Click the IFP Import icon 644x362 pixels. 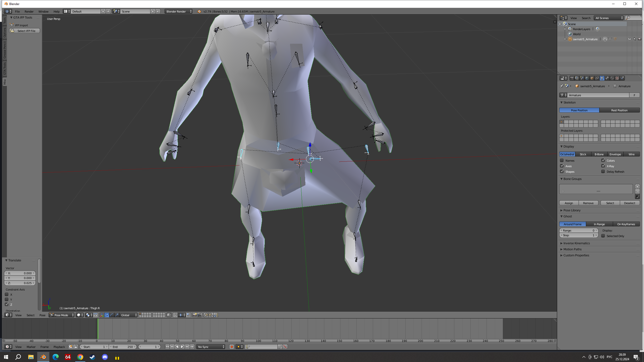click(12, 25)
